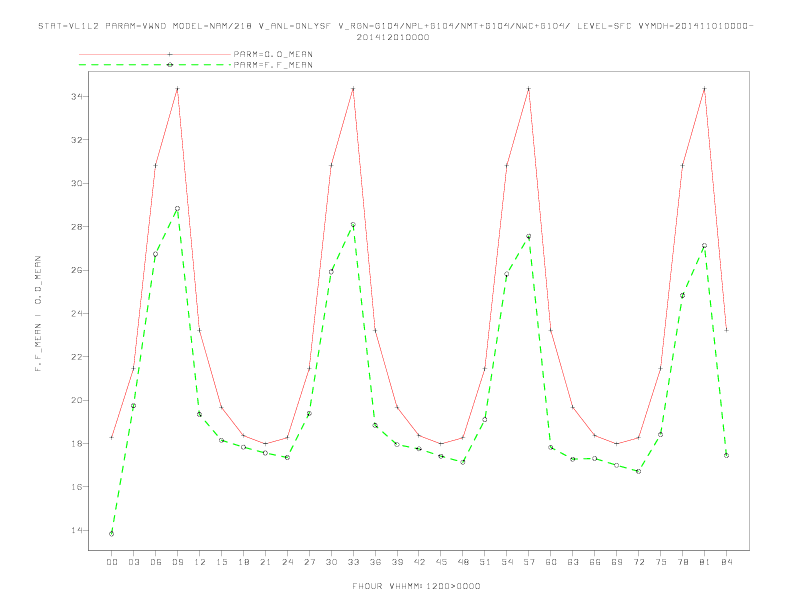The width and height of the screenshot is (792, 612).
Task: Click the x-axis tick label 57
Action: tap(529, 562)
